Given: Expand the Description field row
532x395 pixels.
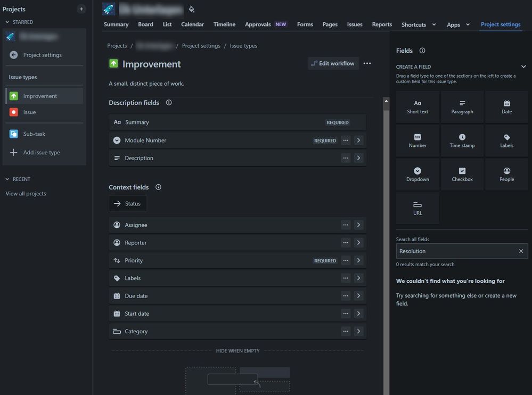Looking at the screenshot, I should pyautogui.click(x=358, y=158).
